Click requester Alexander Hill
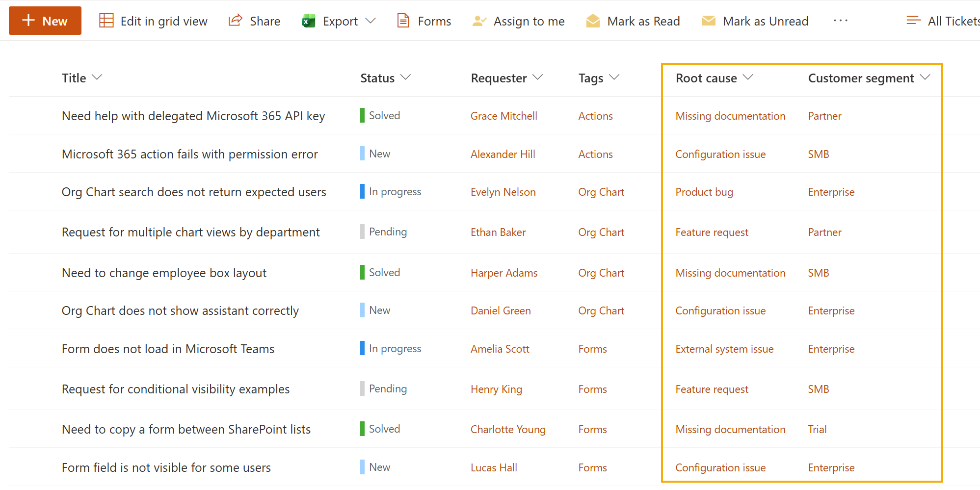Viewport: 980px width, 490px height. (503, 154)
